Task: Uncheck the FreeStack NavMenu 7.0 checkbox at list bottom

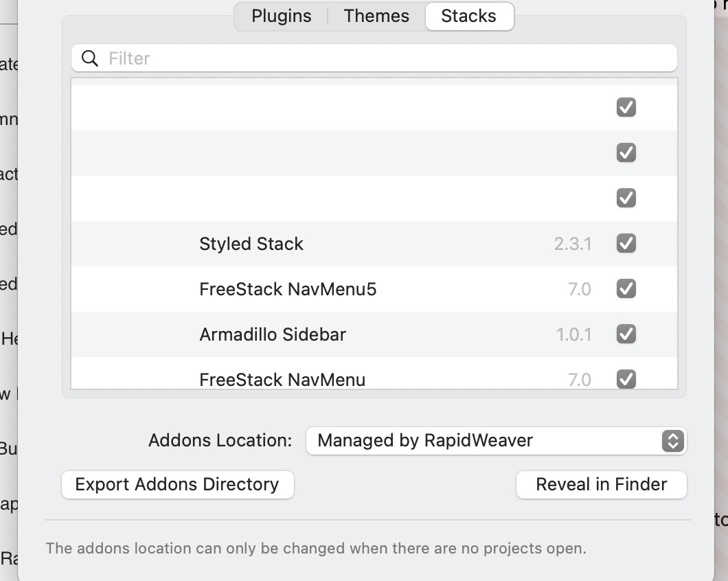Action: [x=626, y=378]
